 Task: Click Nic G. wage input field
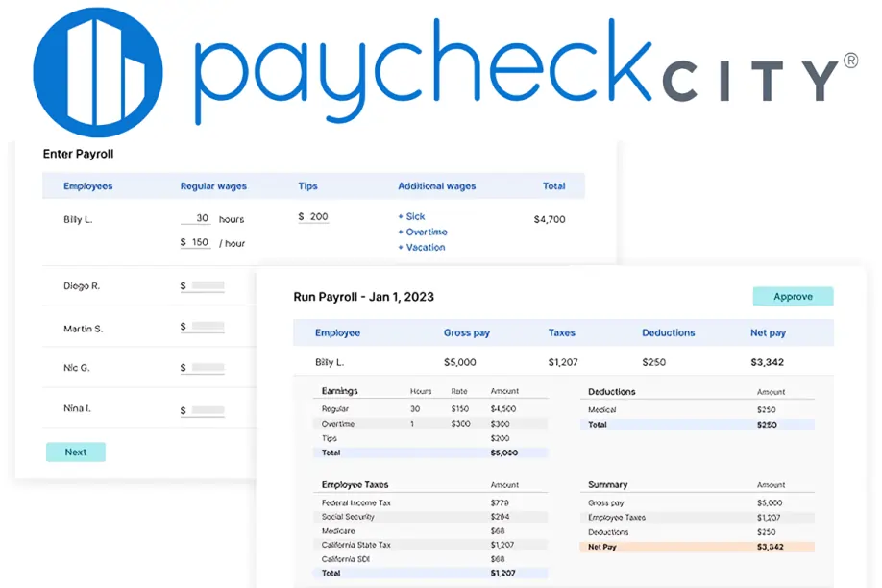click(203, 368)
